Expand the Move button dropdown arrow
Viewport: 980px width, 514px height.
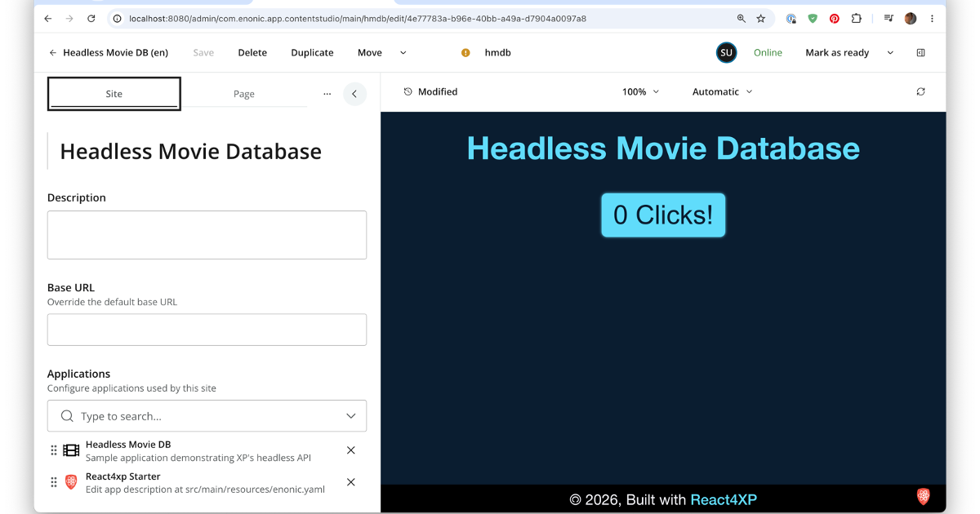(x=403, y=53)
